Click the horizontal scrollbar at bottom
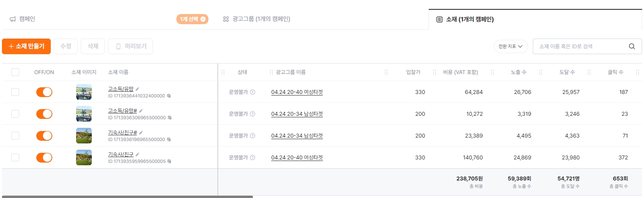Image resolution: width=644 pixels, height=198 pixels. [x=127, y=197]
